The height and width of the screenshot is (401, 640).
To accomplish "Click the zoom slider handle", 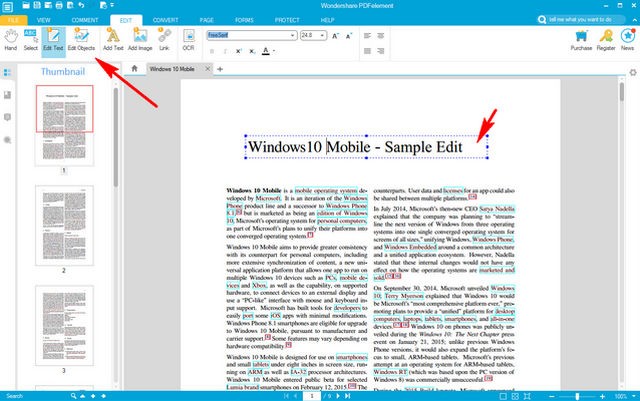I will coord(577,396).
